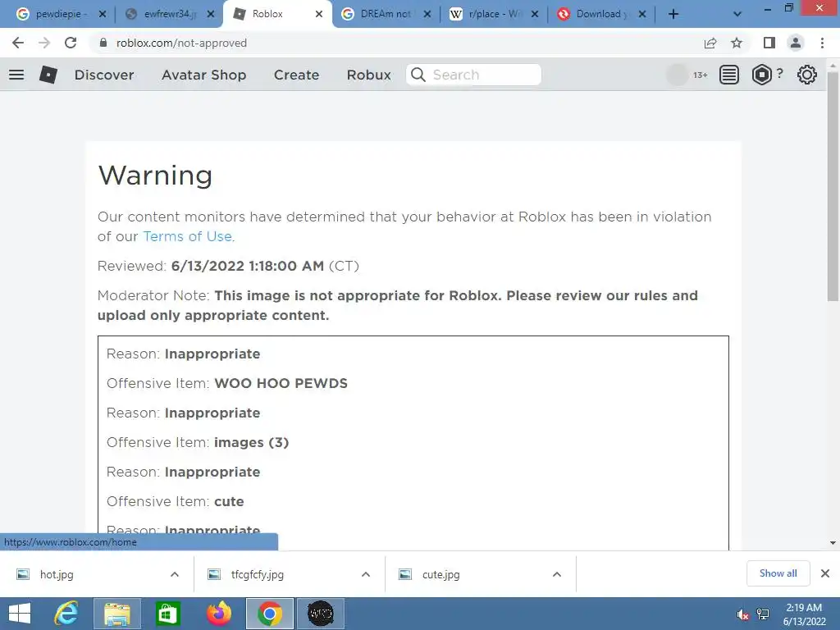
Task: Click the reviewed date 6/13/2022 1:18:00 AM
Action: [248, 266]
